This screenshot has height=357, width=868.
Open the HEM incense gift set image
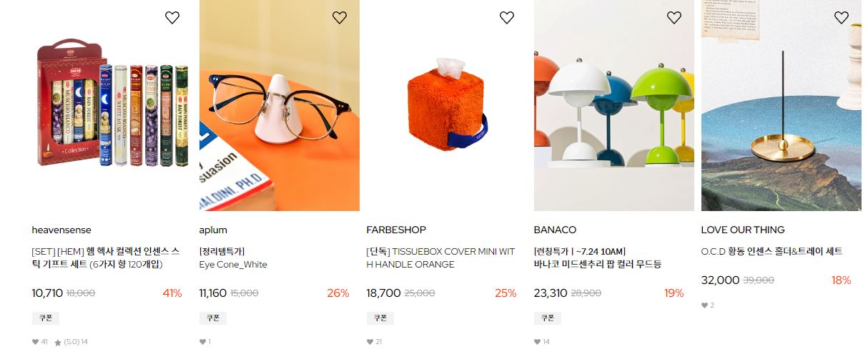[x=112, y=105]
